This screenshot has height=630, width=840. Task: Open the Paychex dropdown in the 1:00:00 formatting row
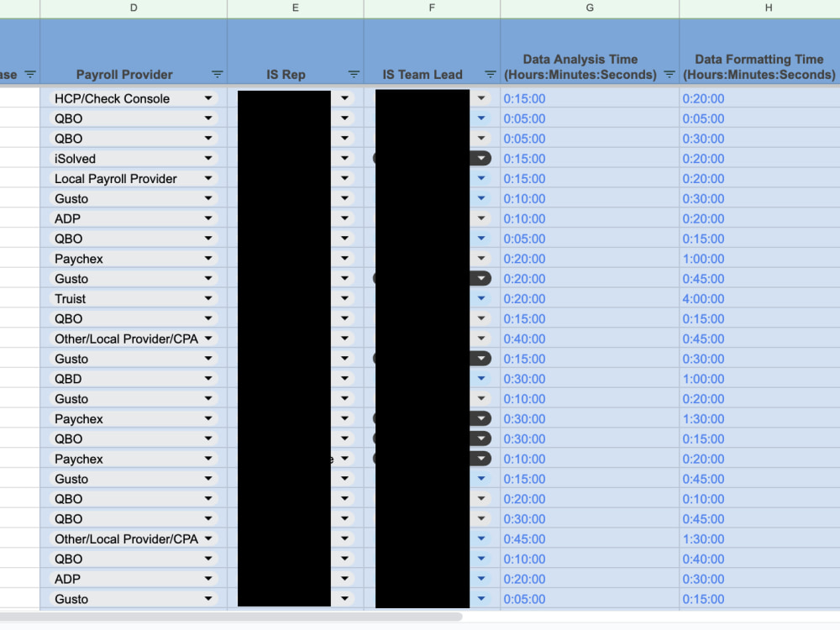coord(208,259)
